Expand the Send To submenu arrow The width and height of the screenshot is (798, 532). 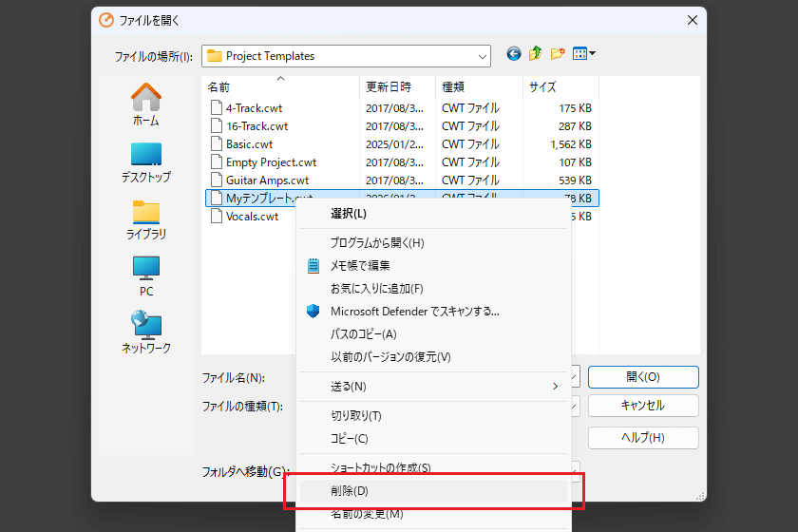tap(556, 387)
